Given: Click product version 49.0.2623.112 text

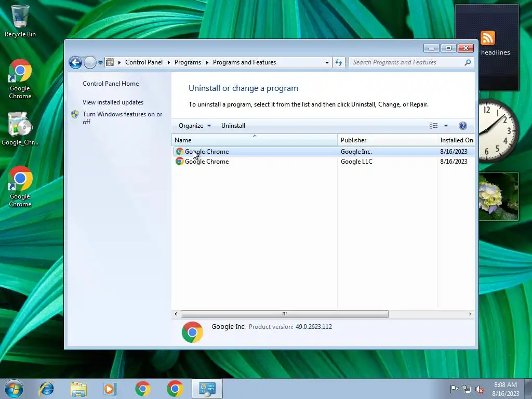Looking at the screenshot, I should [314, 327].
